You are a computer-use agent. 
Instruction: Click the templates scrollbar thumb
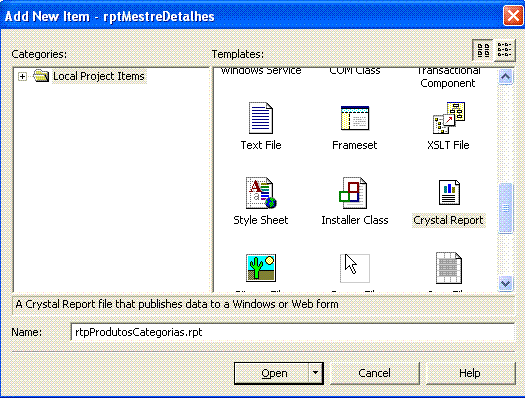(x=505, y=208)
